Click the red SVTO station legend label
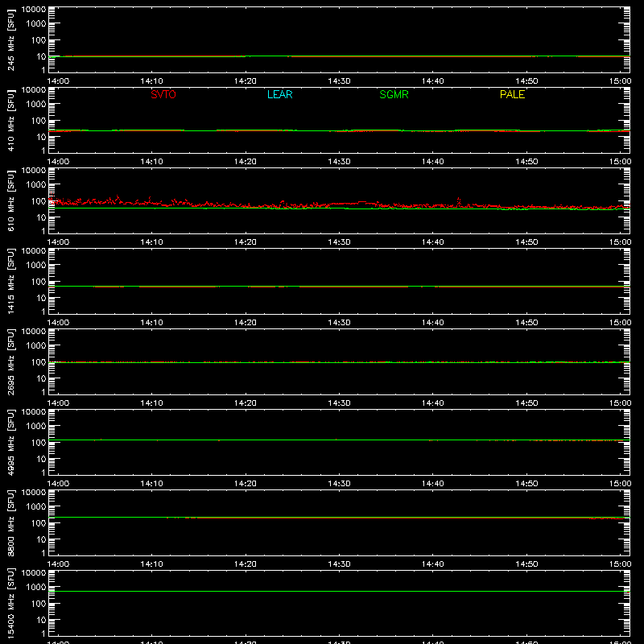This screenshot has height=644, width=644. 163,94
